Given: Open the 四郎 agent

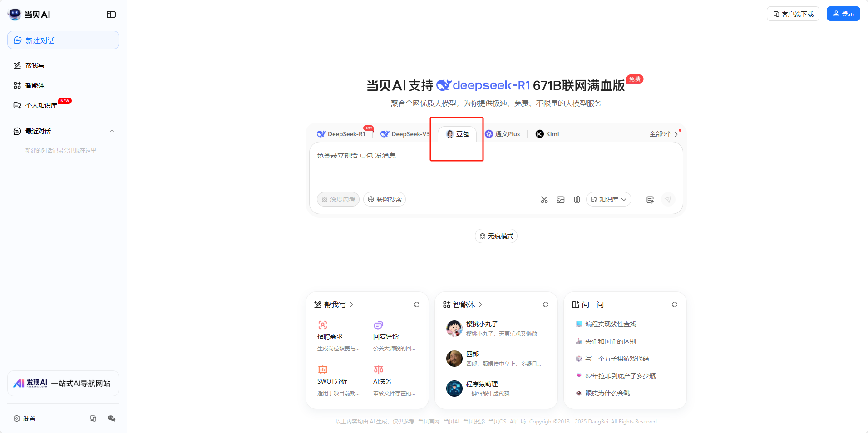Looking at the screenshot, I should click(496, 359).
